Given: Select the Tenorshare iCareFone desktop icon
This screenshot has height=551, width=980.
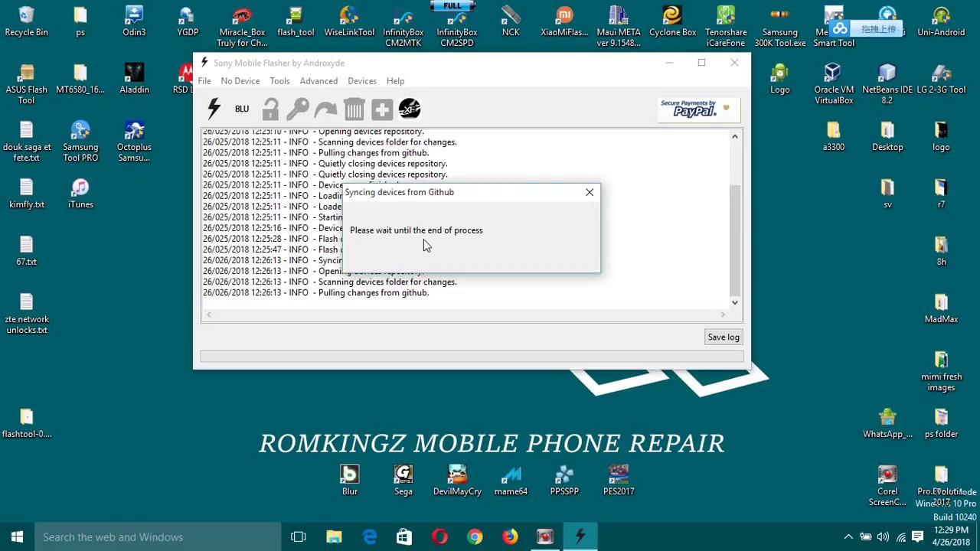Looking at the screenshot, I should [x=726, y=27].
